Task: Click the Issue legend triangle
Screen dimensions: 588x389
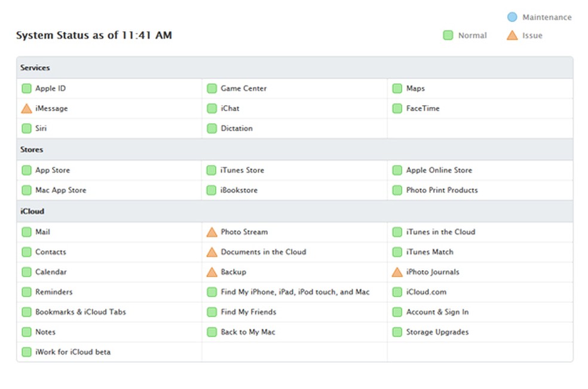Action: 512,35
